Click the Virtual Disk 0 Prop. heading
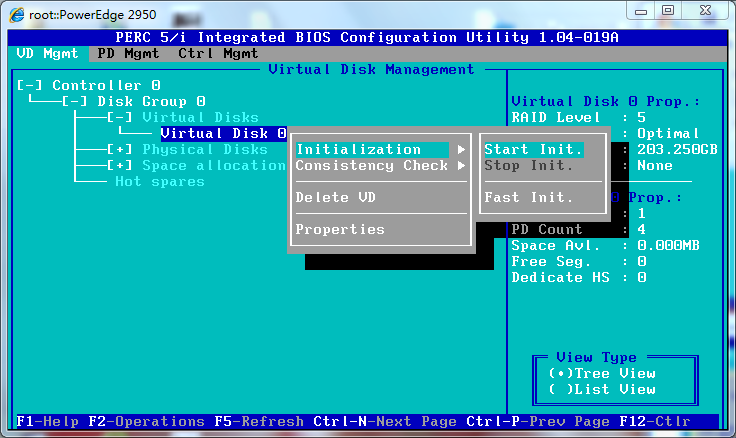This screenshot has height=438, width=736. pyautogui.click(x=606, y=101)
